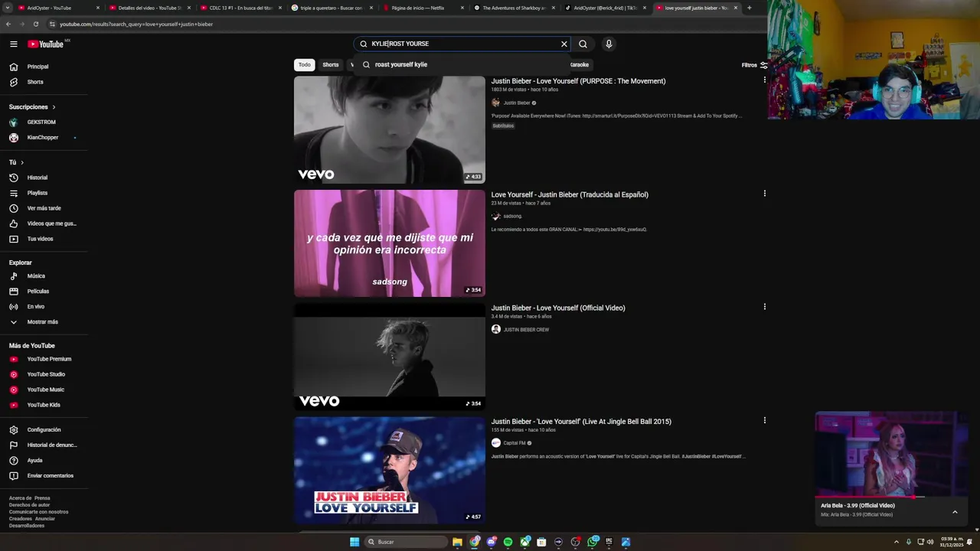The image size is (980, 551).
Task: Open Ver más tarde list
Action: pyautogui.click(x=44, y=208)
